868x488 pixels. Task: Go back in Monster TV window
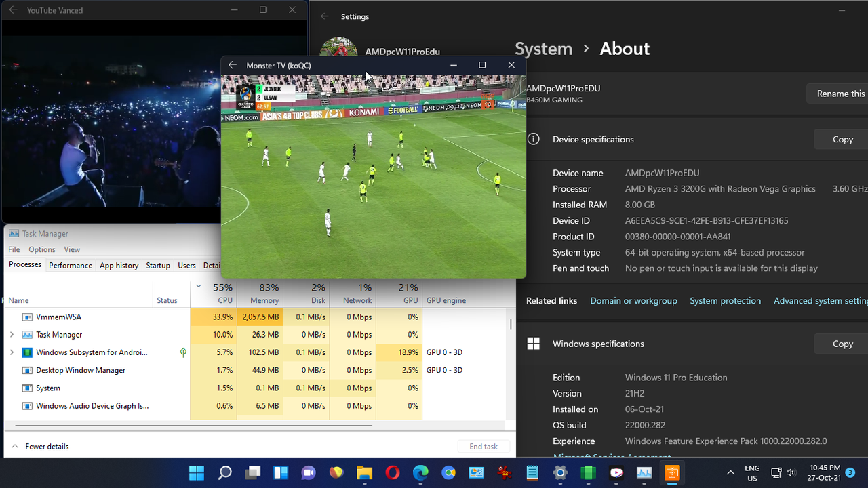[x=233, y=65]
